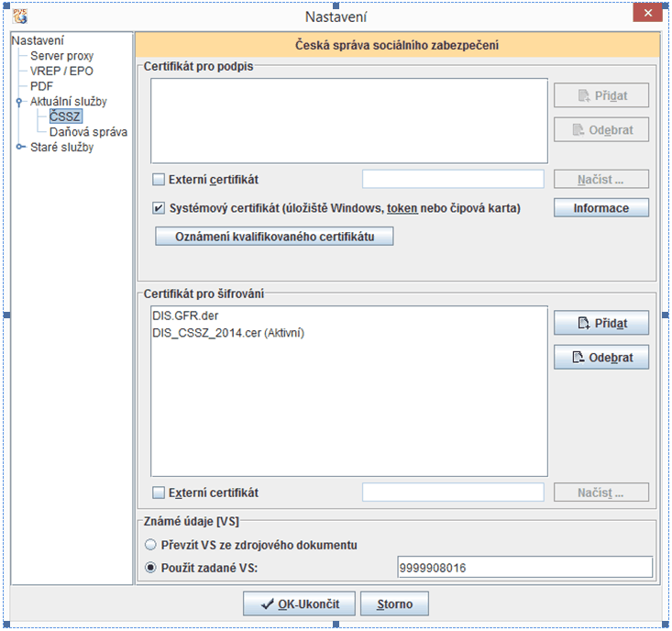Choose the Použít zadané VS radio button

(x=152, y=568)
